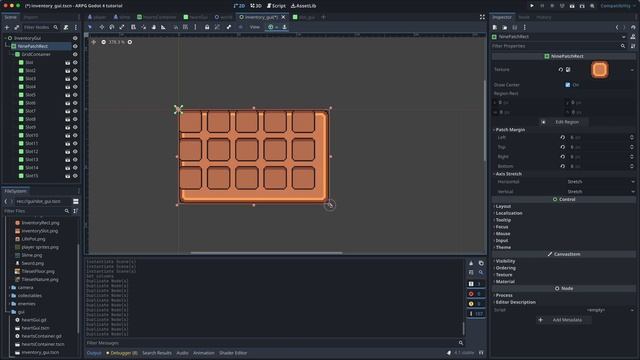The height and width of the screenshot is (360, 640).
Task: Select the Slot8 node in tree
Action: (31, 119)
